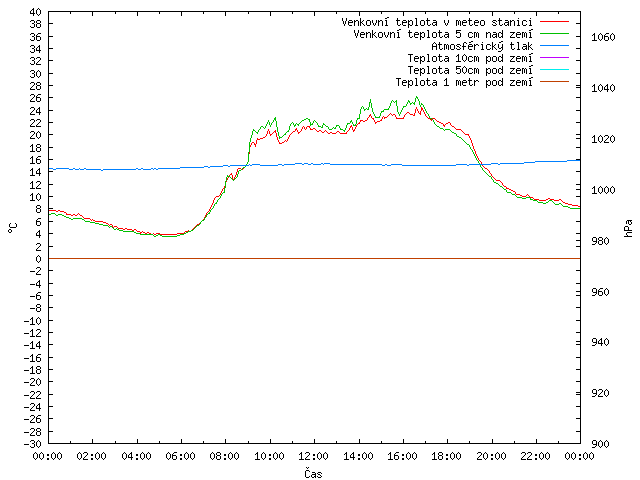The width and height of the screenshot is (640, 480).
Task: Click the '1020' pressure axis label
Action: click(603, 139)
